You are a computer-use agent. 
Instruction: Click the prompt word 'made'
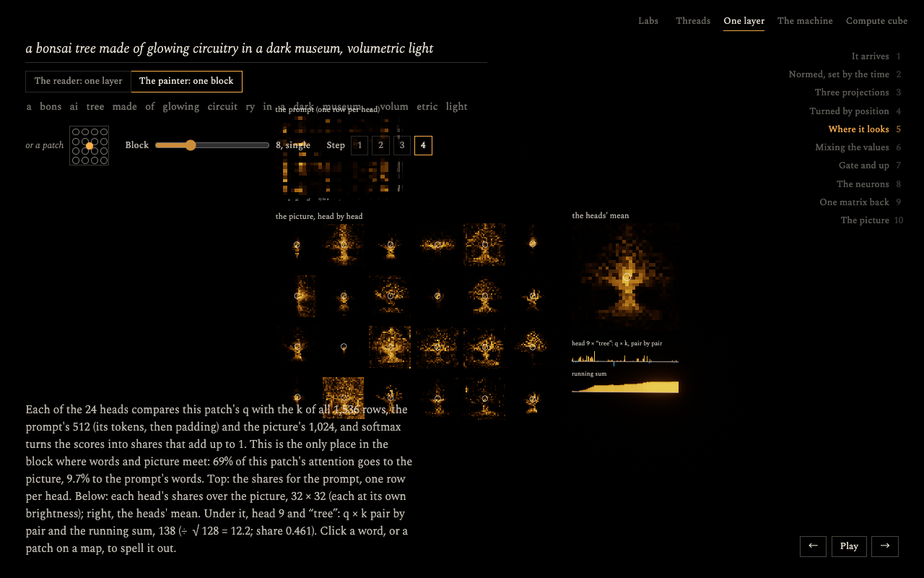click(125, 107)
